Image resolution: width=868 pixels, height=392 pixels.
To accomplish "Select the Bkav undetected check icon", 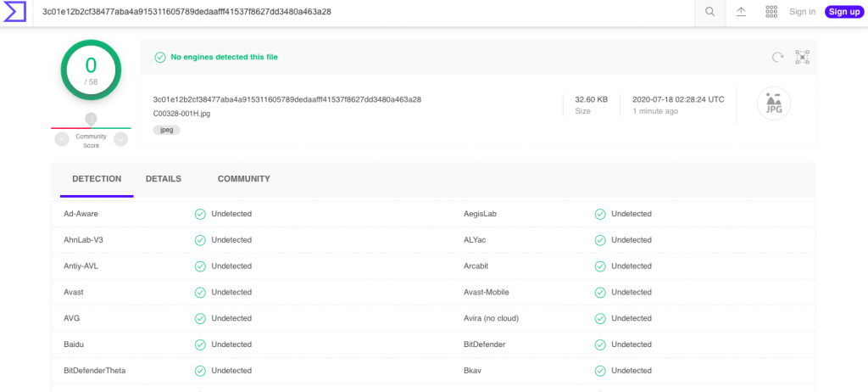I will pyautogui.click(x=600, y=371).
